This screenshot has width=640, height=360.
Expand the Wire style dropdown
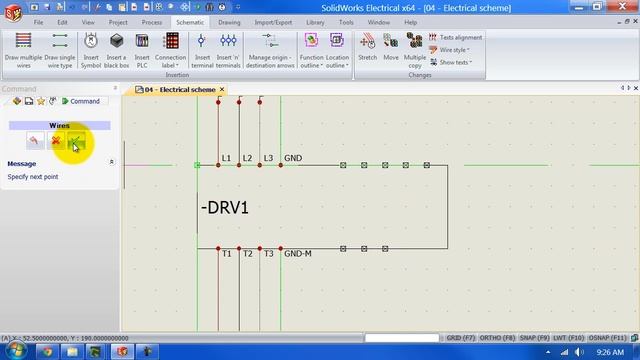click(x=449, y=50)
